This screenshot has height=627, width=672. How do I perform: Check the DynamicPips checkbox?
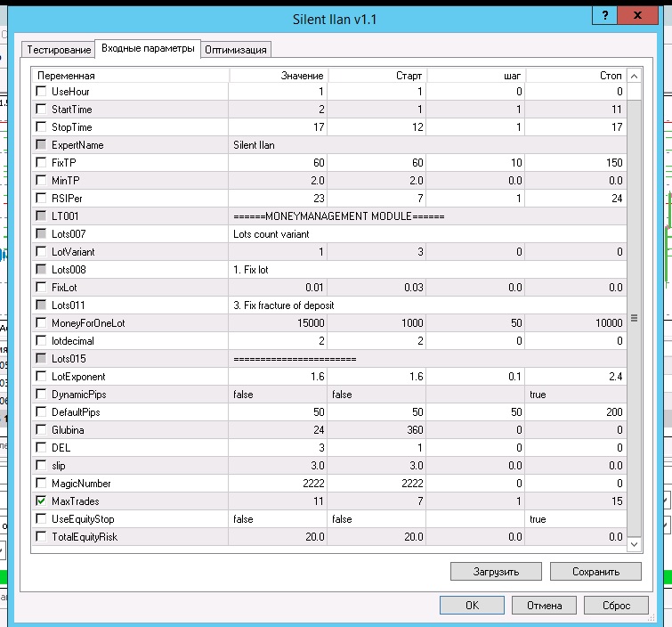[41, 394]
